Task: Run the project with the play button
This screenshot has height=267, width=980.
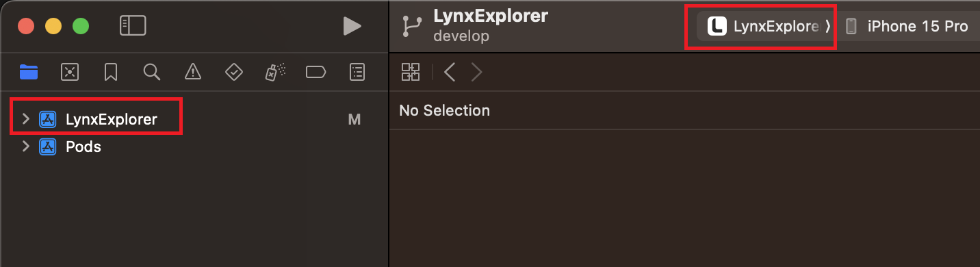Action: (x=352, y=27)
